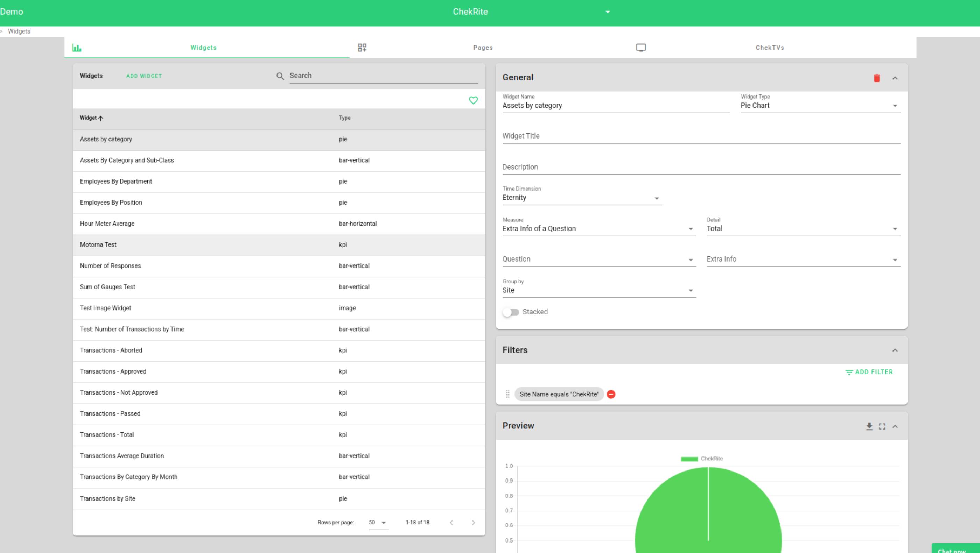
Task: Open the ChekRite site selector arrow
Action: (x=608, y=12)
